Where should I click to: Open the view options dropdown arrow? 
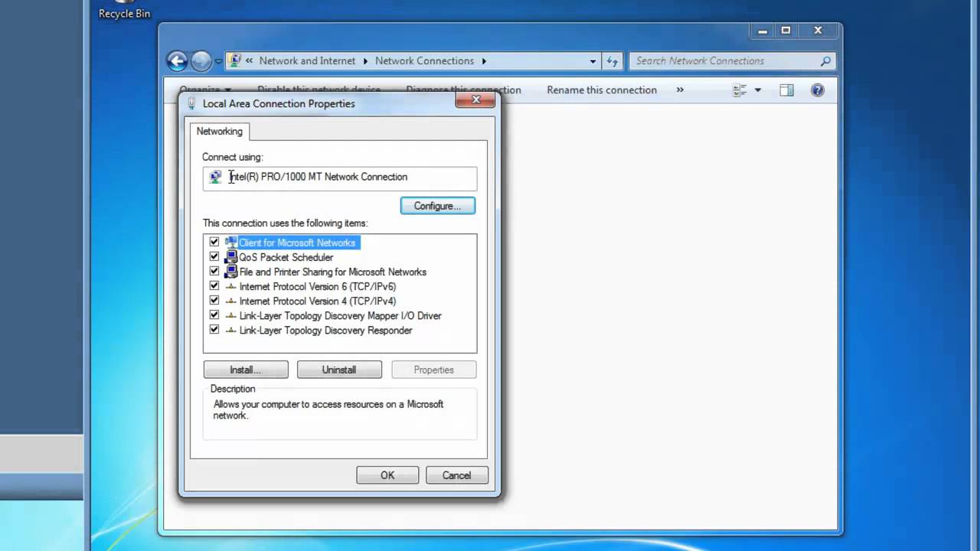click(758, 90)
